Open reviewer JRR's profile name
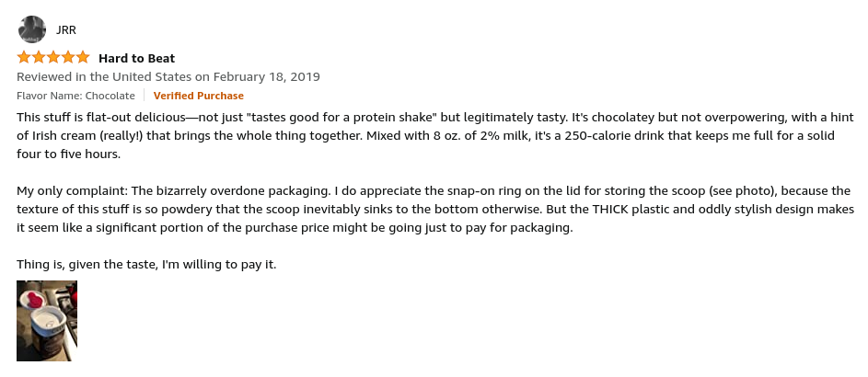Image resolution: width=868 pixels, height=377 pixels. pos(66,29)
